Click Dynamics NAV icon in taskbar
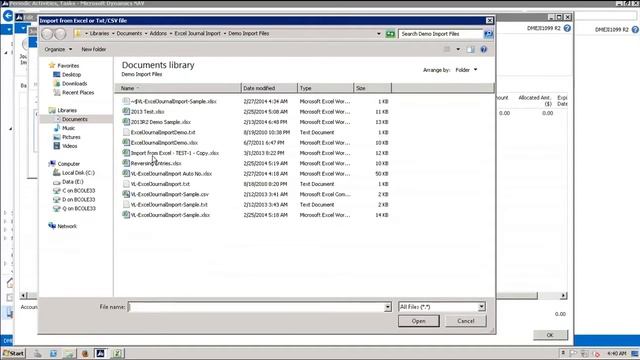The height and width of the screenshot is (360, 640). pos(100,353)
